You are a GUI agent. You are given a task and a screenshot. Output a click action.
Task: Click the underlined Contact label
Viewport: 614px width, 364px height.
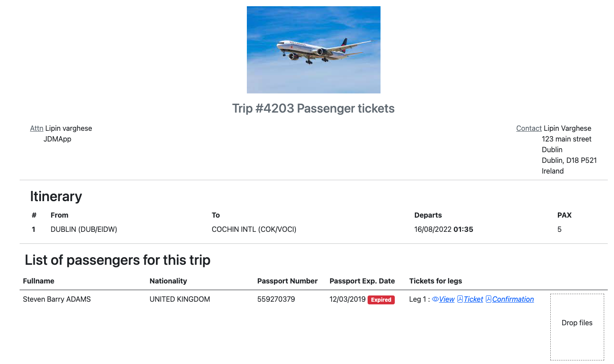[x=529, y=129]
